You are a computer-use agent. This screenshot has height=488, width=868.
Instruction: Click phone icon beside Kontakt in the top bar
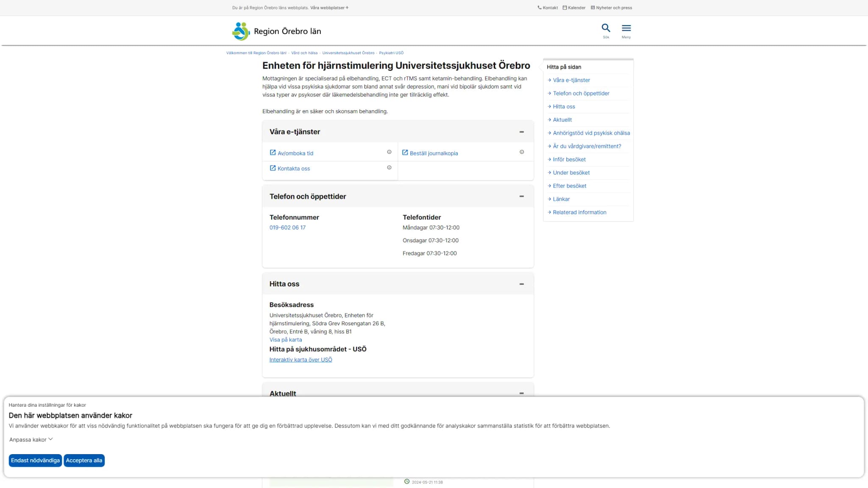click(x=540, y=8)
